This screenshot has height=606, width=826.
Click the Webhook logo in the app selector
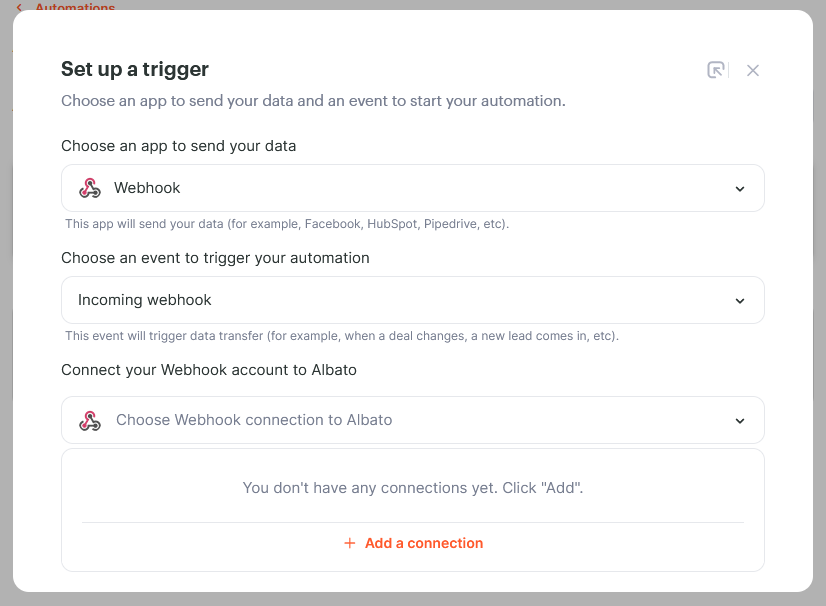click(90, 188)
